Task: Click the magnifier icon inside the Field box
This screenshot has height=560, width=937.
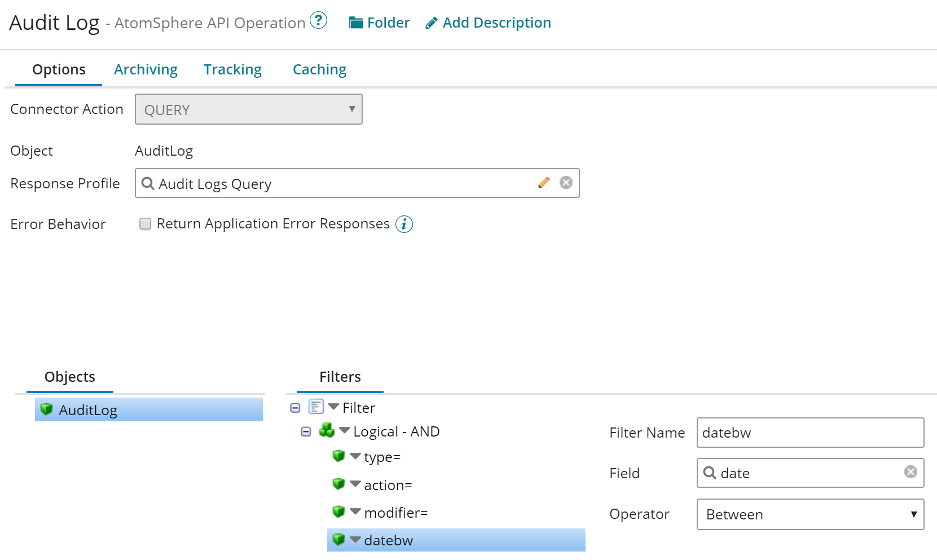Action: 710,473
